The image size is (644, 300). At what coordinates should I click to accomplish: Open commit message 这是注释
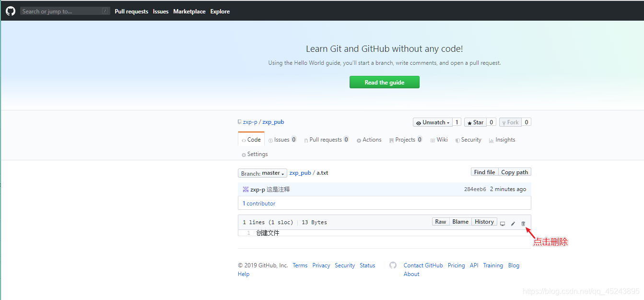tap(278, 189)
